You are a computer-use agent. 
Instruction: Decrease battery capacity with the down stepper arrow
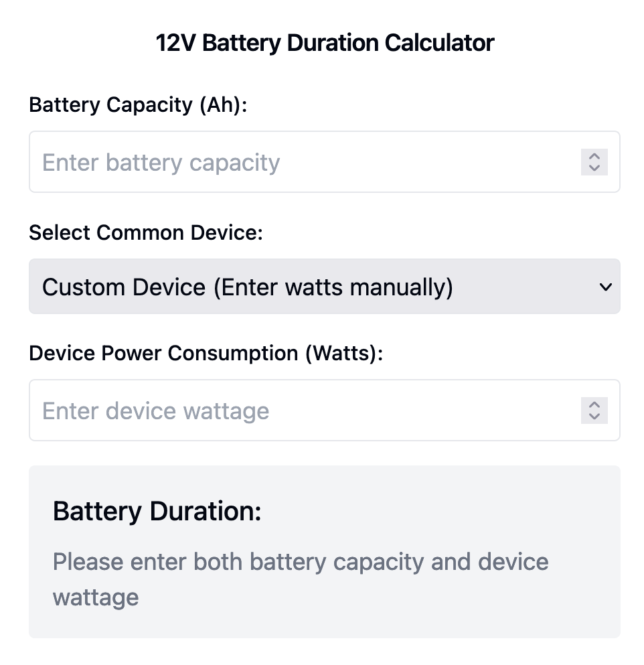point(594,168)
